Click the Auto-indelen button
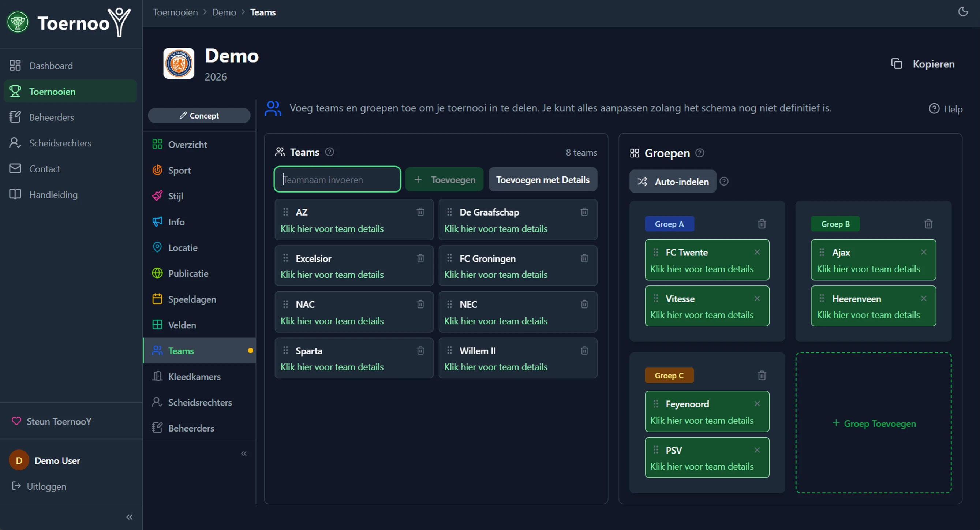Screen dimensions: 980x530 pyautogui.click(x=673, y=182)
